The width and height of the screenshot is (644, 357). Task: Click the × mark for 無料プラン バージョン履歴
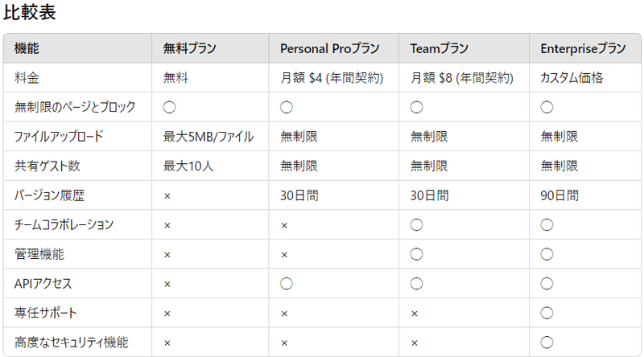167,196
